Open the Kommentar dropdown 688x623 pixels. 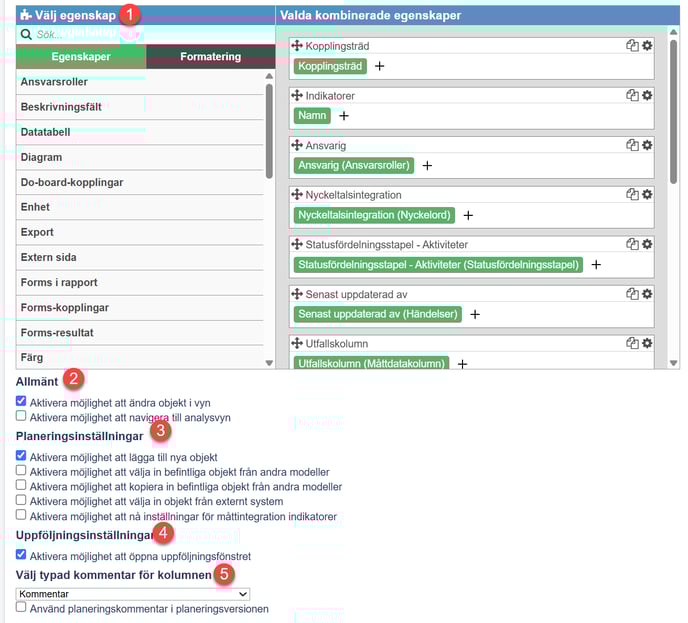(x=132, y=594)
